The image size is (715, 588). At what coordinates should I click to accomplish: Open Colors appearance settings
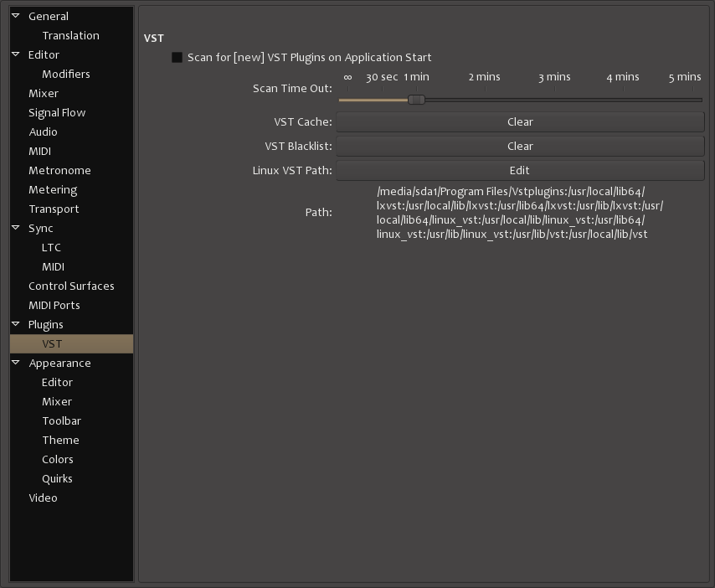click(58, 459)
